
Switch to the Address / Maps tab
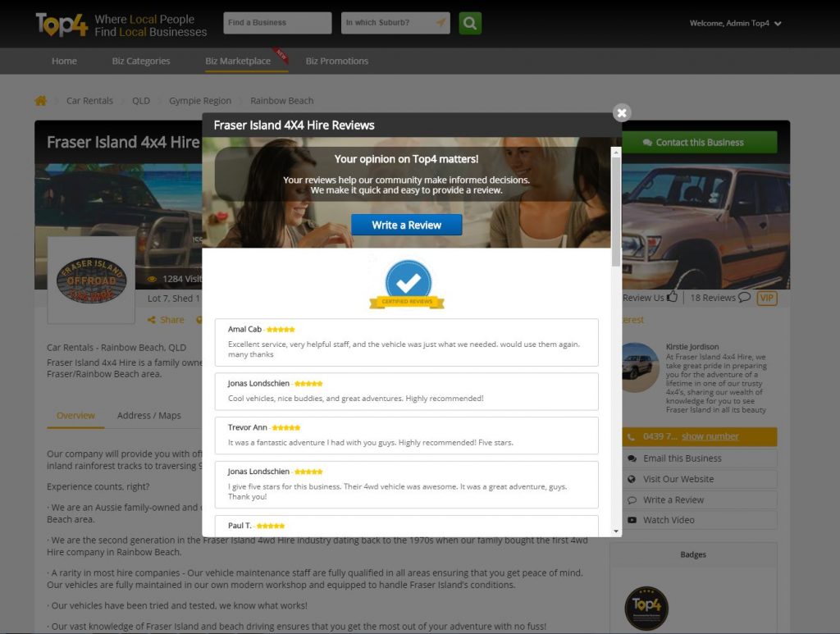coord(148,415)
